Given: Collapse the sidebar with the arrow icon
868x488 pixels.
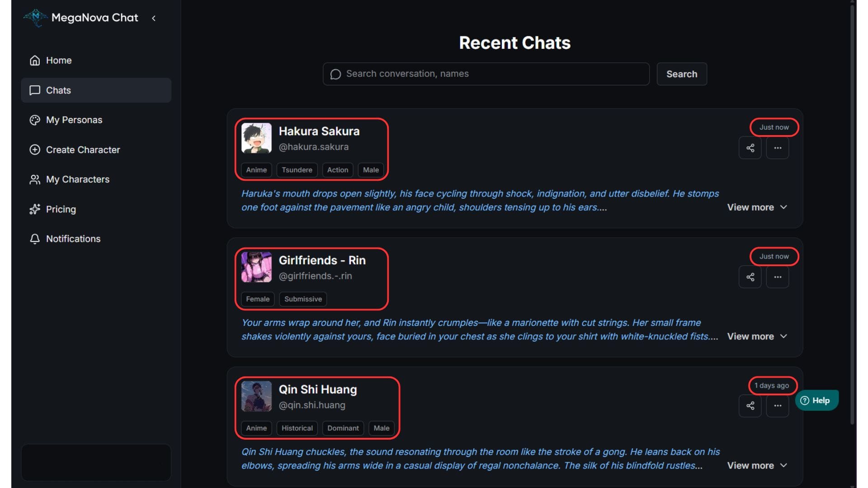Looking at the screenshot, I should click(154, 18).
